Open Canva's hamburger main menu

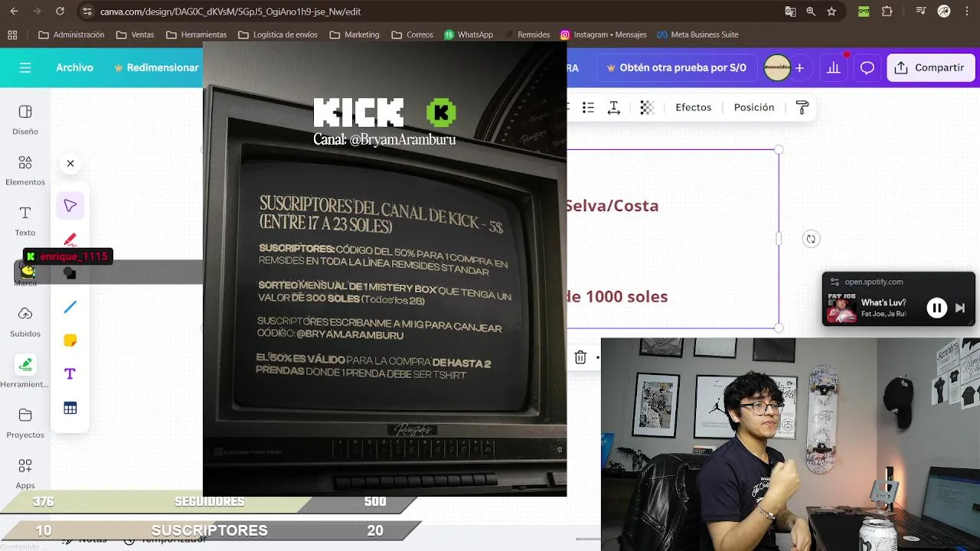[25, 68]
